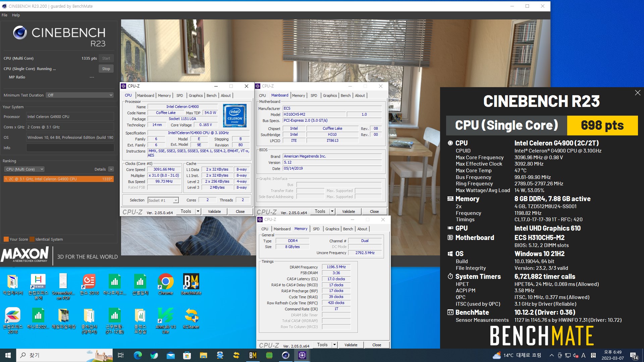Open the KCleaner desktop icon
This screenshot has width=644, height=362.
pyautogui.click(x=191, y=318)
